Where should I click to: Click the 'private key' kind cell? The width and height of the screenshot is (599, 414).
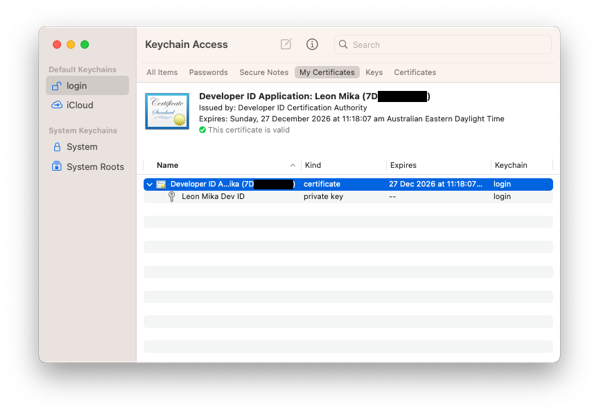323,197
